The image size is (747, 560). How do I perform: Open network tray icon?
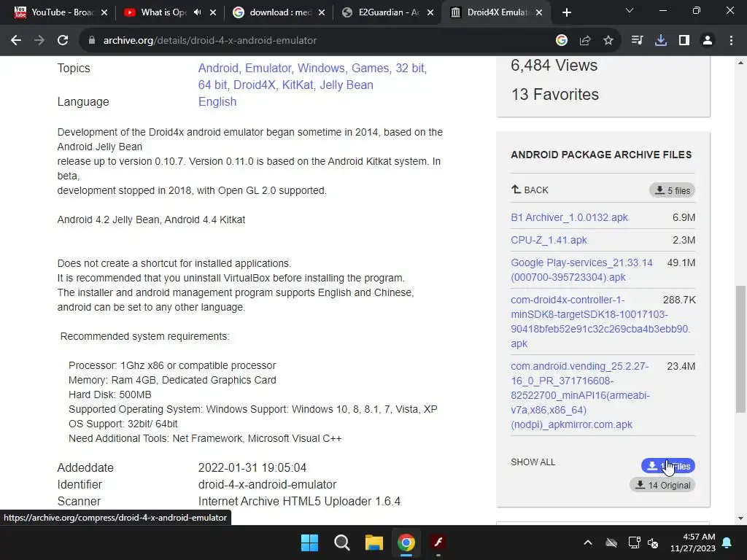(634, 542)
